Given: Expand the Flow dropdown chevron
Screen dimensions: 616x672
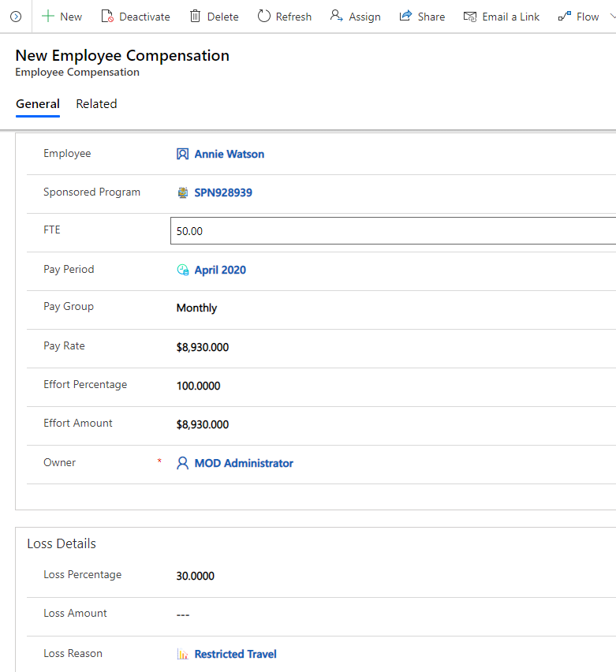Looking at the screenshot, I should (x=613, y=17).
